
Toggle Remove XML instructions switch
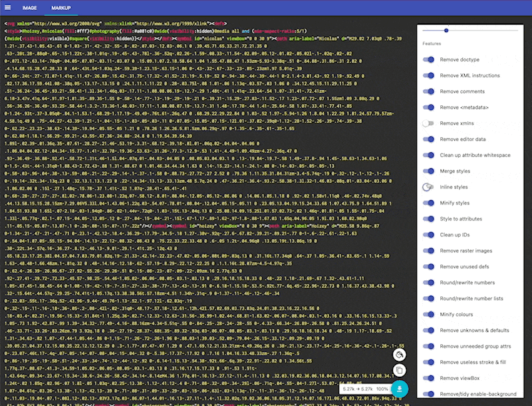[x=428, y=76]
